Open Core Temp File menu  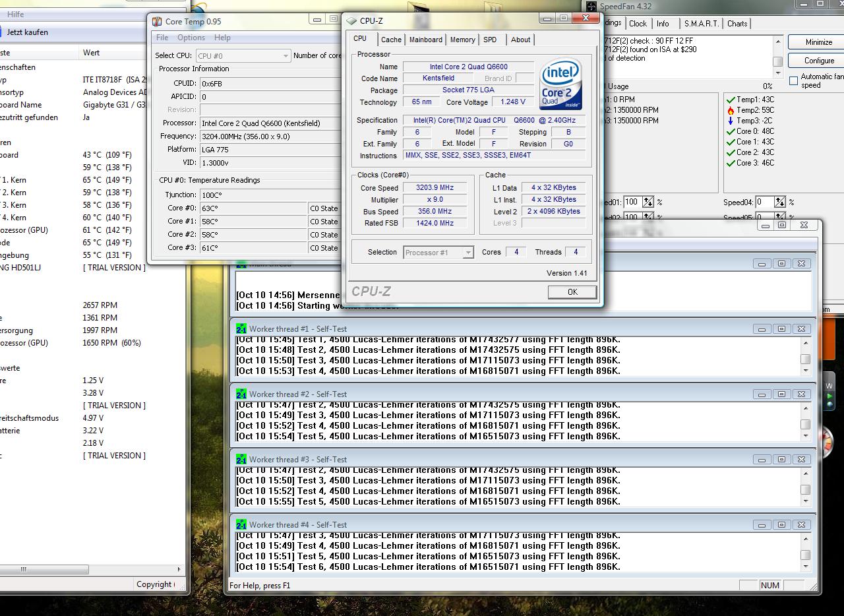[x=162, y=38]
